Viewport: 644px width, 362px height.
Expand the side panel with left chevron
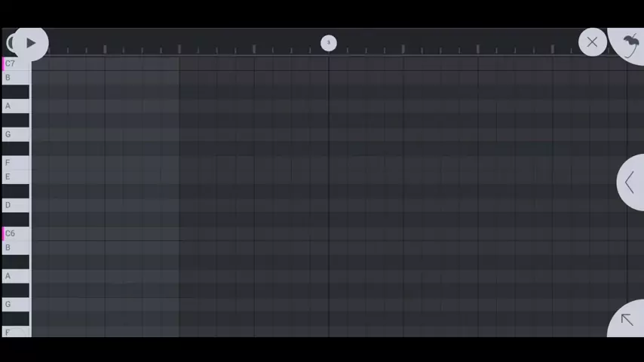pyautogui.click(x=629, y=182)
